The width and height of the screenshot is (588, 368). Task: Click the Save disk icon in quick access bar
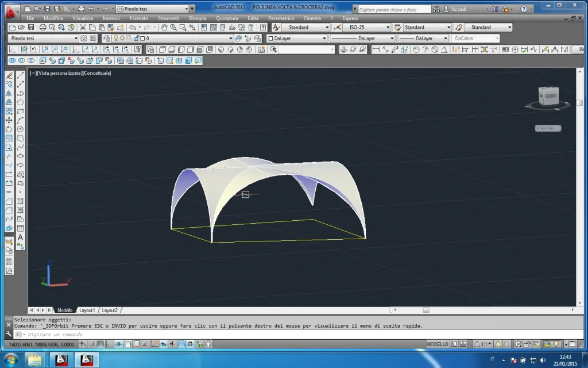[47, 9]
